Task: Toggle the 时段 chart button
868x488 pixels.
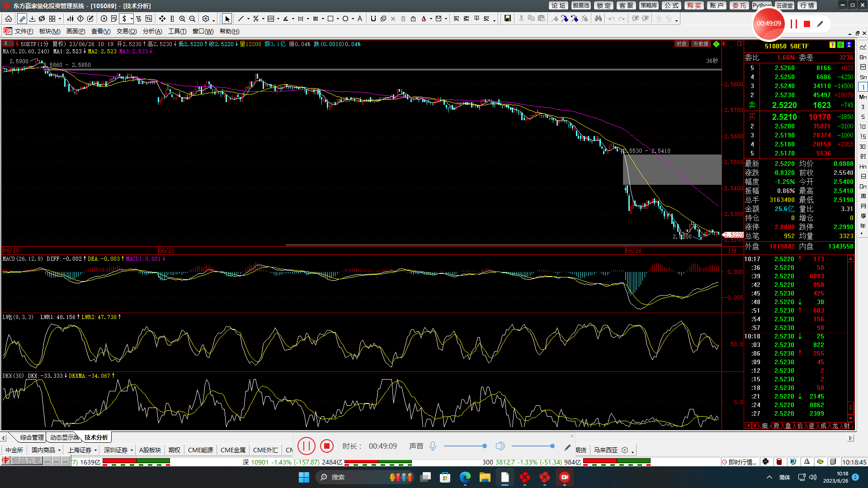Action: coord(681,44)
